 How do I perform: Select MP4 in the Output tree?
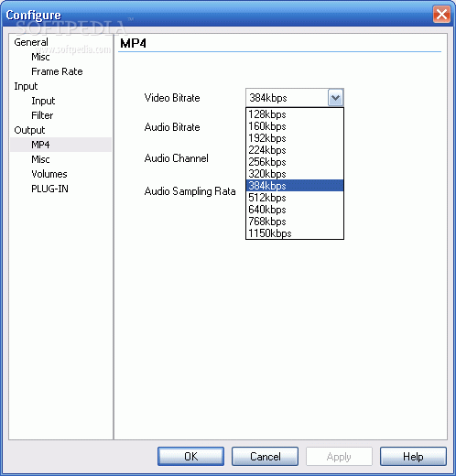[60, 145]
